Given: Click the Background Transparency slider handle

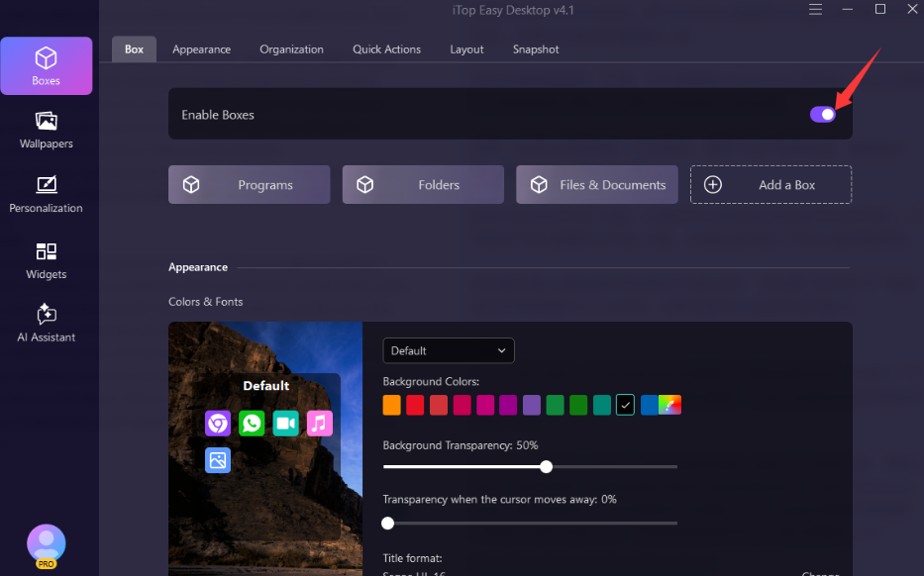Looking at the screenshot, I should pos(546,466).
